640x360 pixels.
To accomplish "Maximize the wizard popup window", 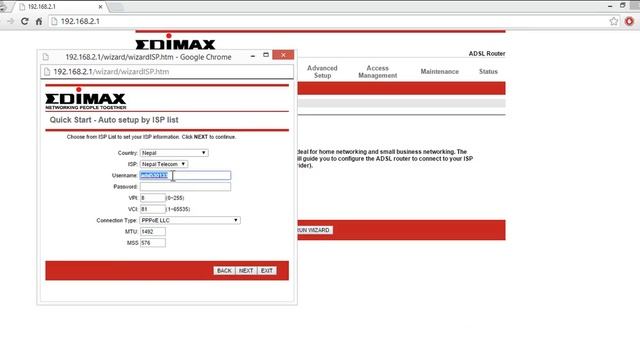I will click(266, 55).
